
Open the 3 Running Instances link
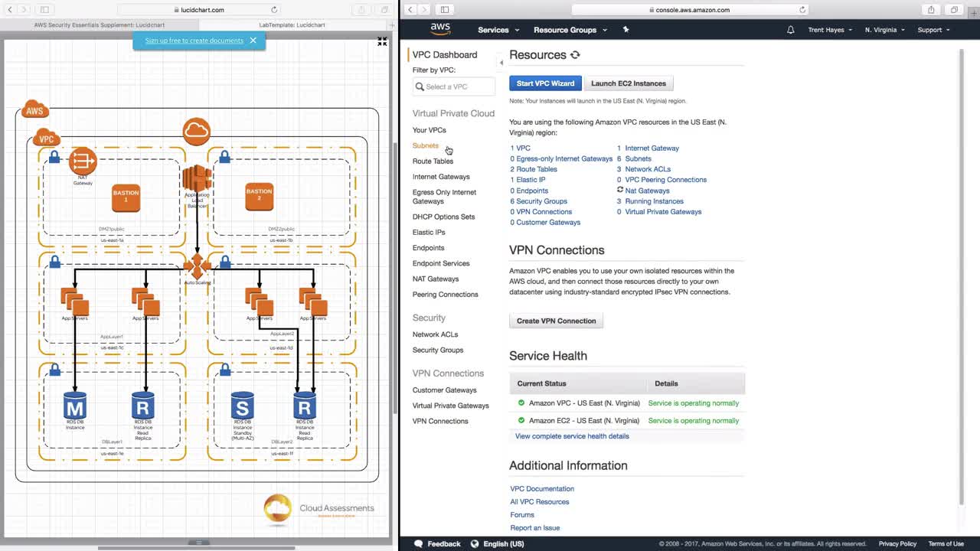point(650,201)
